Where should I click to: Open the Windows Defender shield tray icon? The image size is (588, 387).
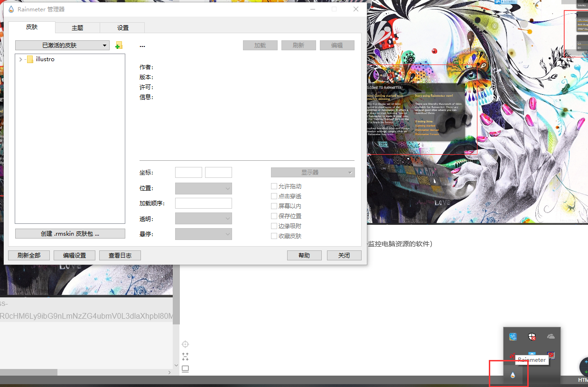(x=532, y=336)
